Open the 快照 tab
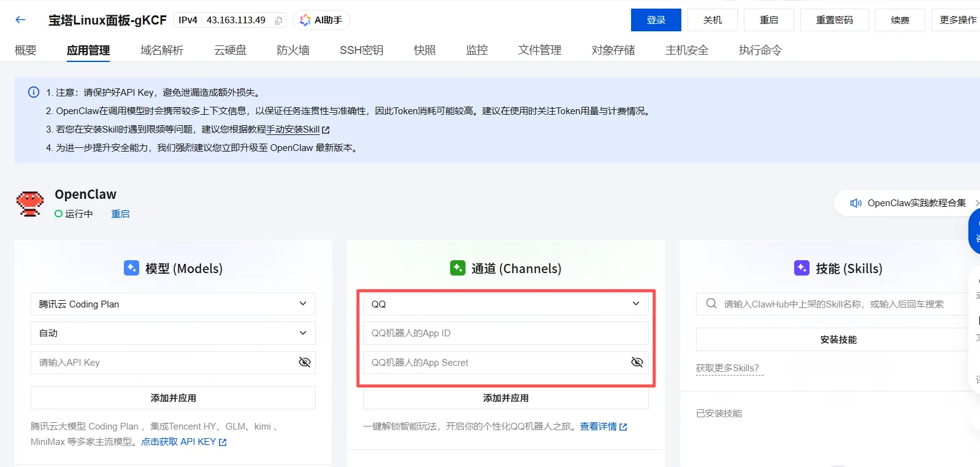Image resolution: width=980 pixels, height=467 pixels. click(x=424, y=50)
